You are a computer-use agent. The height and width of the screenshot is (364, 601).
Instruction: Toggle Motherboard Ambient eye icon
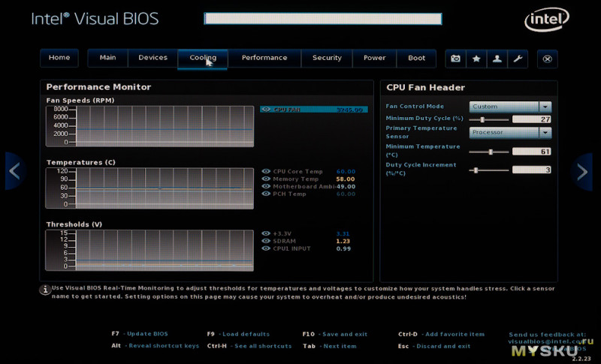pyautogui.click(x=266, y=186)
